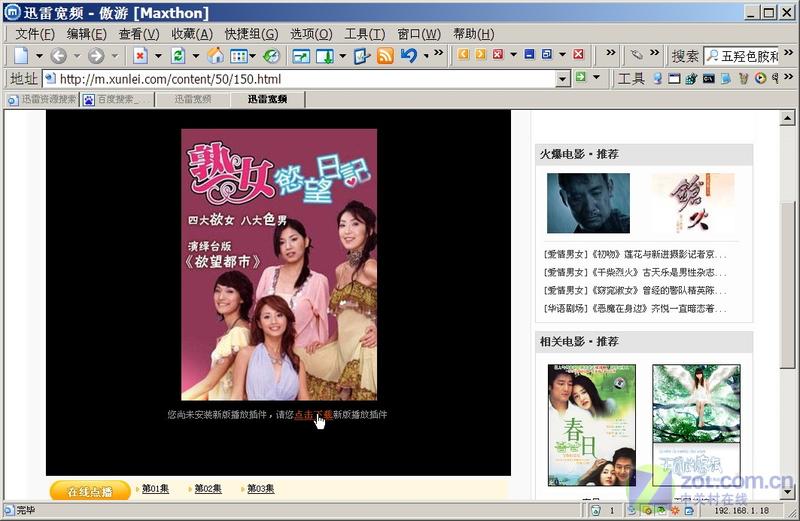
Task: Restore tab window with blue cascade icon
Action: [x=547, y=54]
